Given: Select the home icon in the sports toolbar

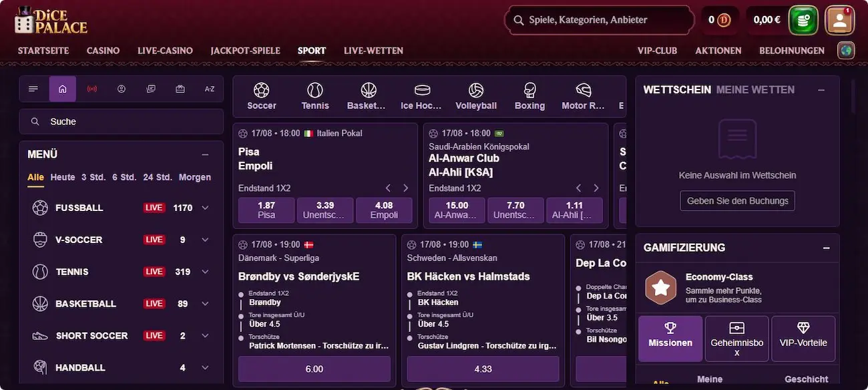Looking at the screenshot, I should coord(63,89).
